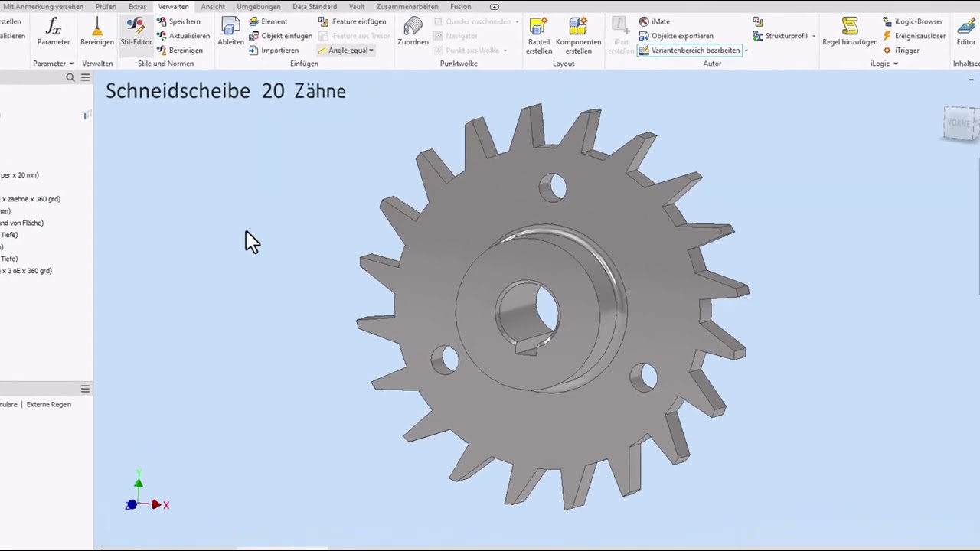Open the Angle_equal dropdown

click(x=371, y=51)
